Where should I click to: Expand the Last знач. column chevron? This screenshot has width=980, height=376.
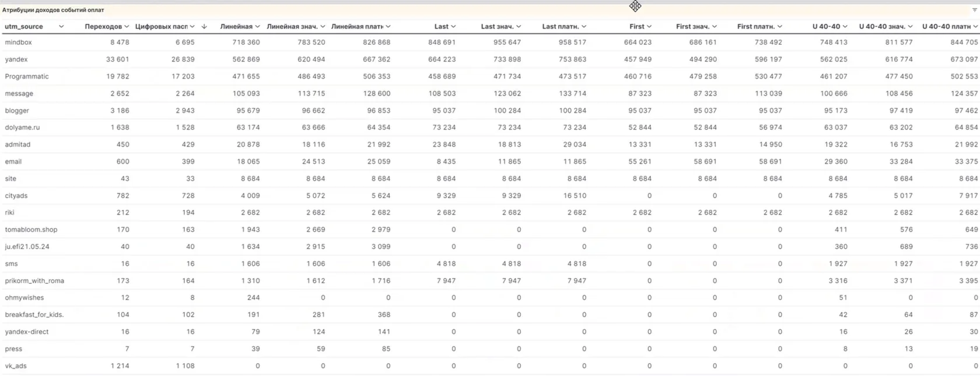519,26
